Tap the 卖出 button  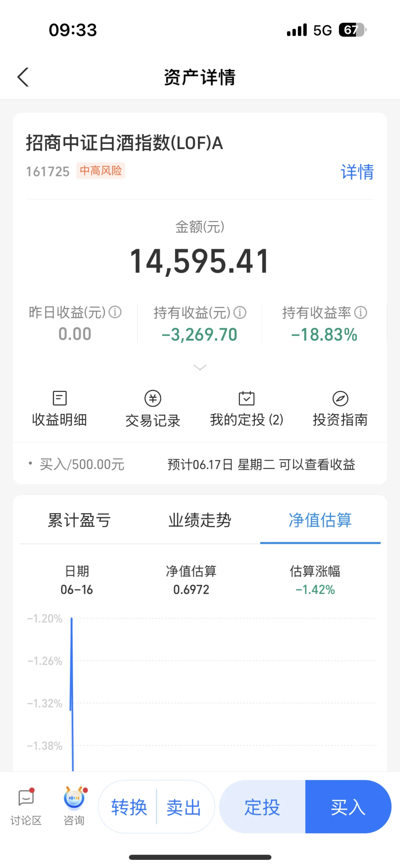(x=184, y=807)
